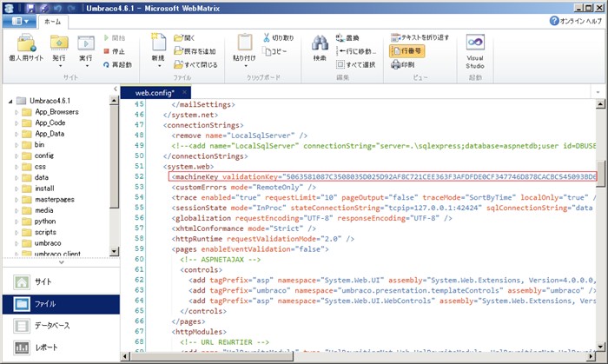The image size is (608, 364).
Task: Expand the lower panel chevron below tree
Action: [61, 262]
